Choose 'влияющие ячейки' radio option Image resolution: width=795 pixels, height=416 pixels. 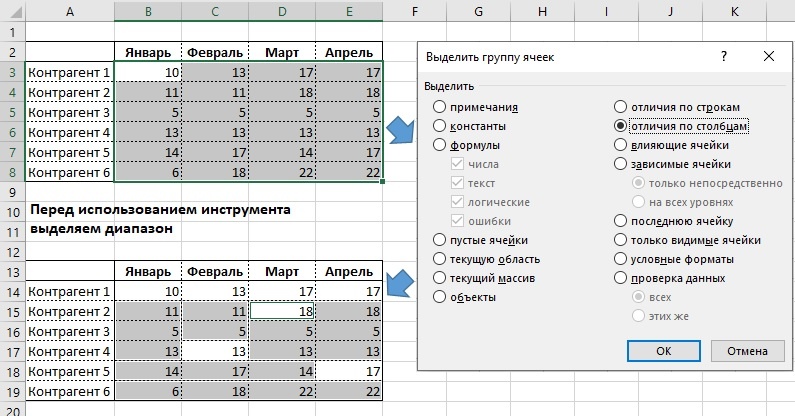click(621, 145)
